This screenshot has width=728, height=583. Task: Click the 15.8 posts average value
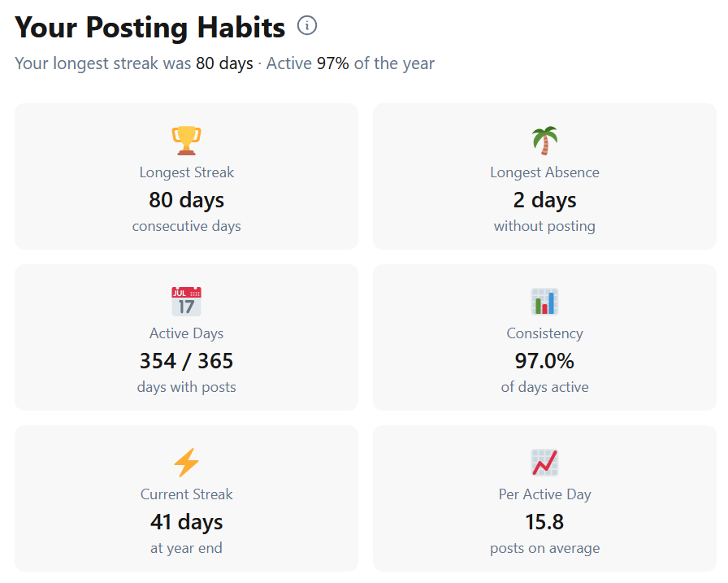click(544, 522)
